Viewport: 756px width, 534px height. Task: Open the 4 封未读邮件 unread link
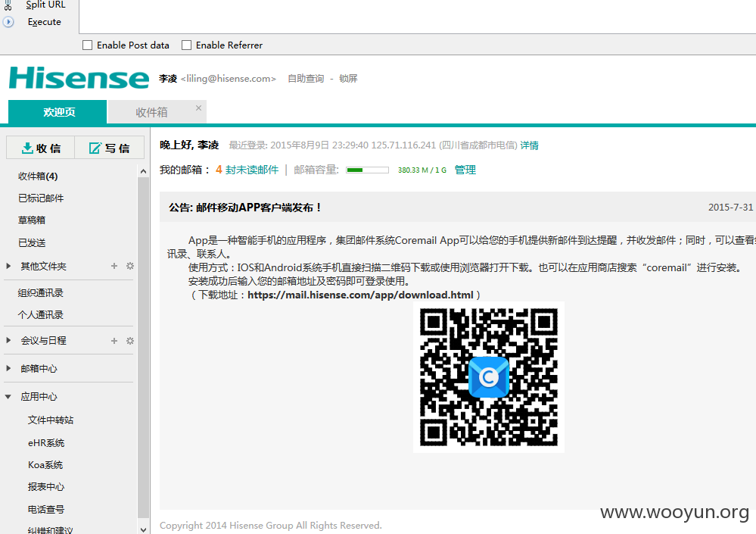247,170
